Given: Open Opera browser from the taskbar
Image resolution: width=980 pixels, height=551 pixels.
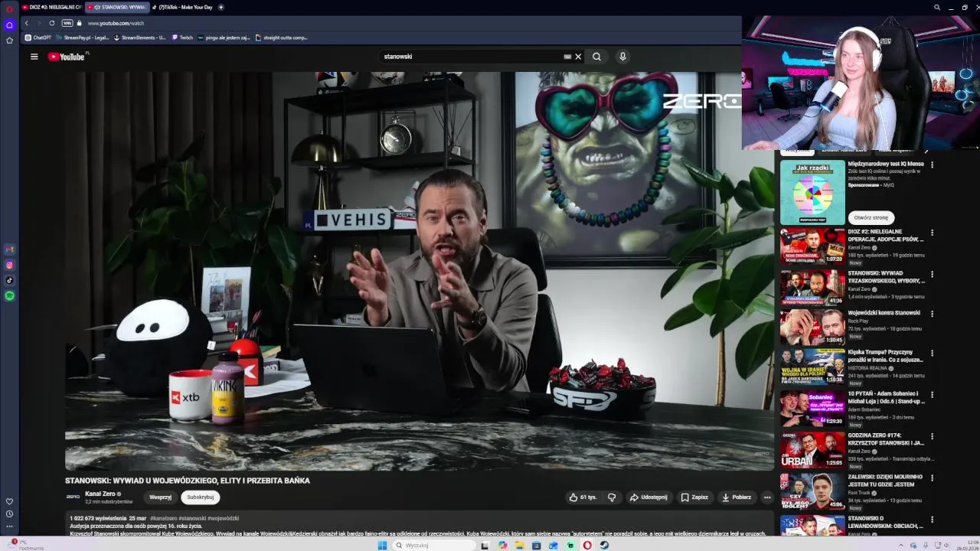Looking at the screenshot, I should coord(587,545).
